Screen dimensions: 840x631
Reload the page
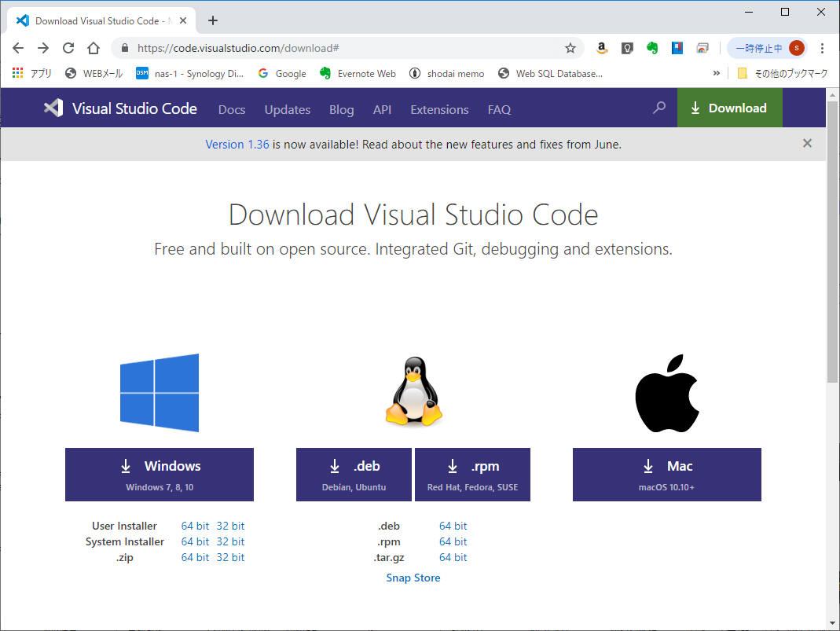[68, 48]
